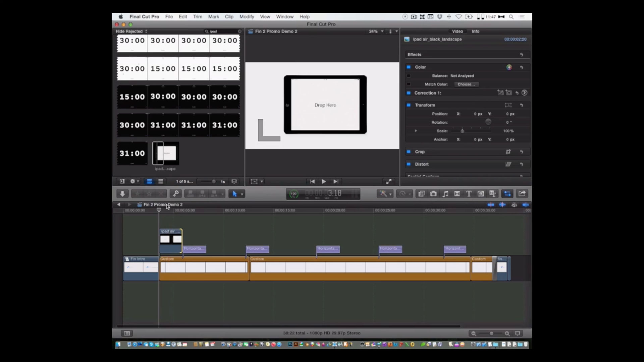Image resolution: width=644 pixels, height=362 pixels.
Task: Enable the Match Color checkbox
Action: pos(409,84)
